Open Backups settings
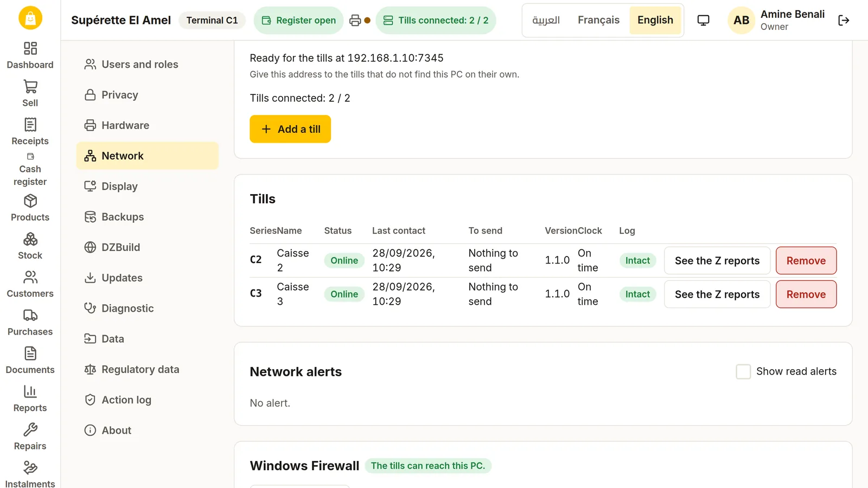Image resolution: width=868 pixels, height=488 pixels. [x=148, y=217]
